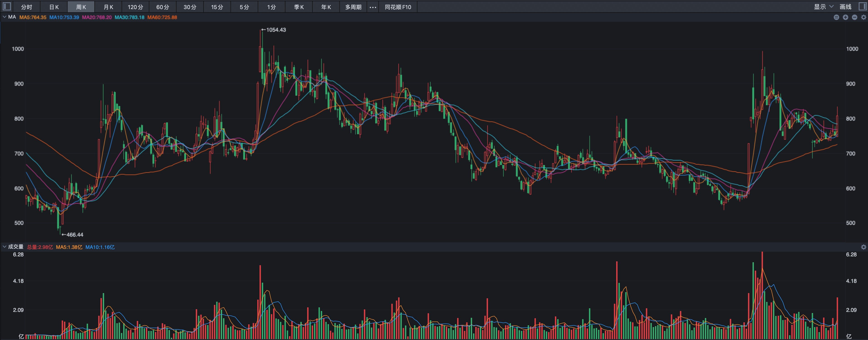Click the 成交量 panel title
868x340 pixels.
point(16,247)
